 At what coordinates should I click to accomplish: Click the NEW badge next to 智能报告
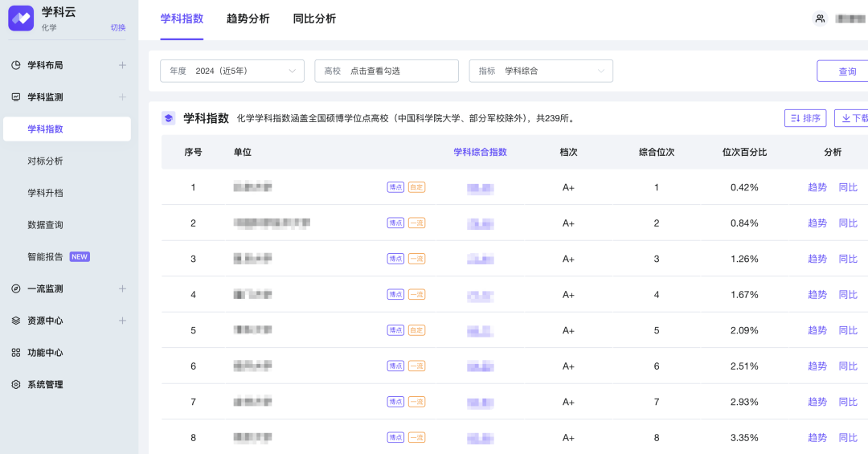[x=80, y=257]
